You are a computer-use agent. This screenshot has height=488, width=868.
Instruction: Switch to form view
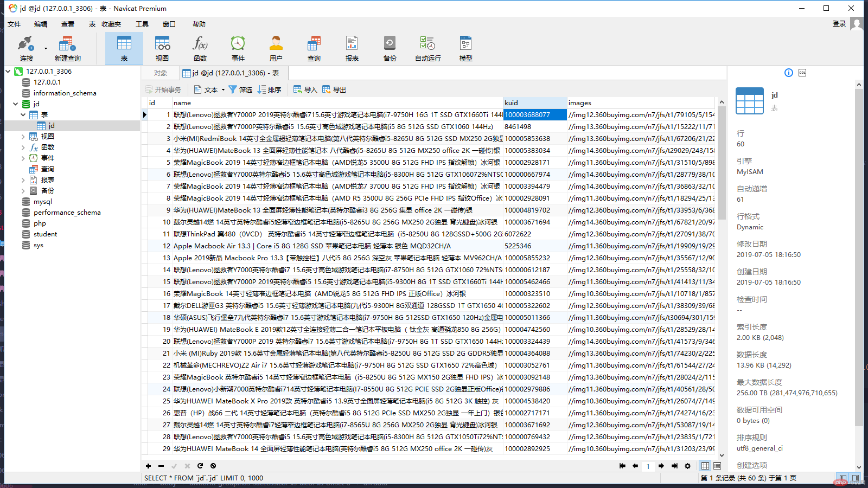717,466
